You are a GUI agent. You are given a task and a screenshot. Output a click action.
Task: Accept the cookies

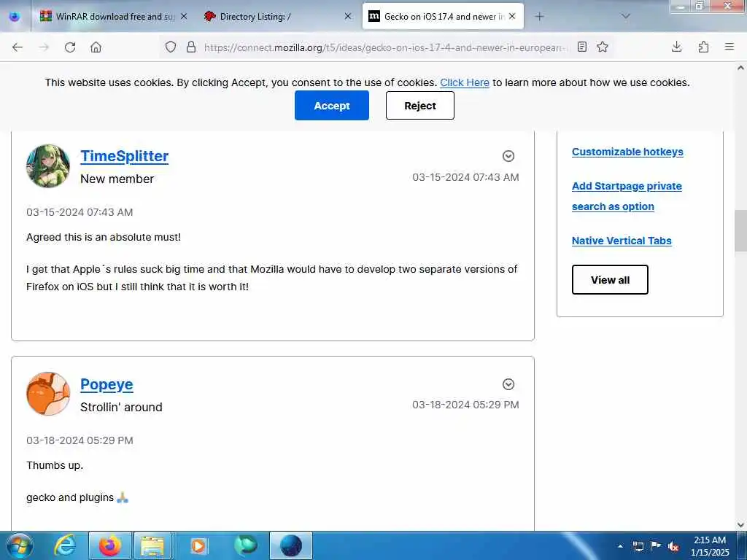[332, 105]
